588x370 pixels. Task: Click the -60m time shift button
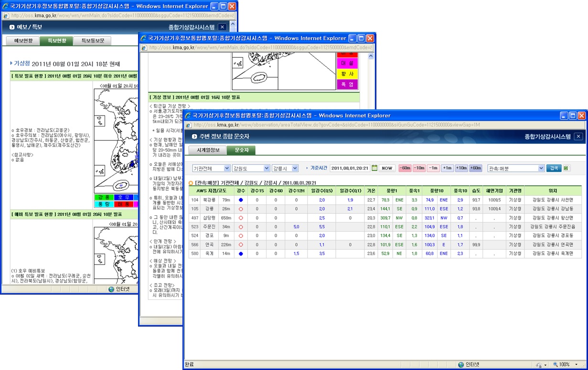point(405,168)
